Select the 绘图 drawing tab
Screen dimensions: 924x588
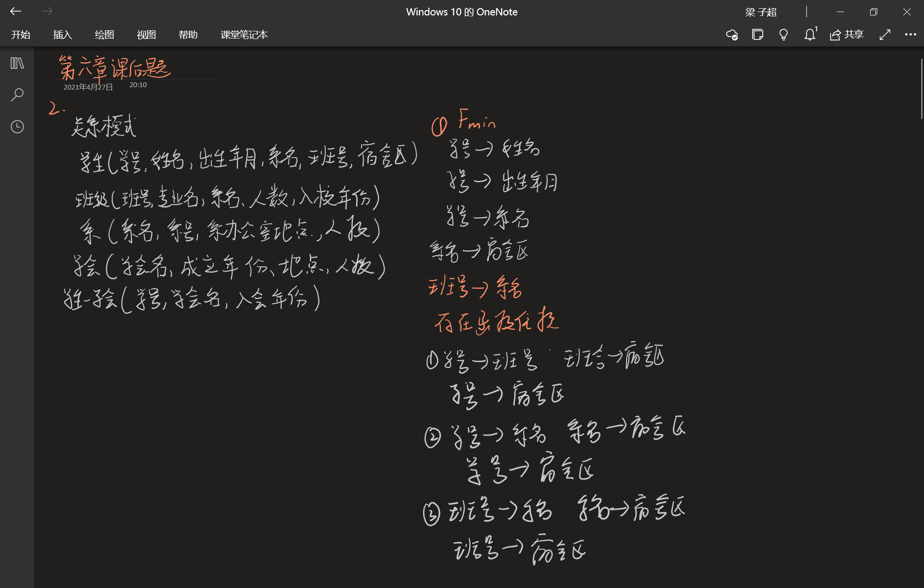point(104,35)
